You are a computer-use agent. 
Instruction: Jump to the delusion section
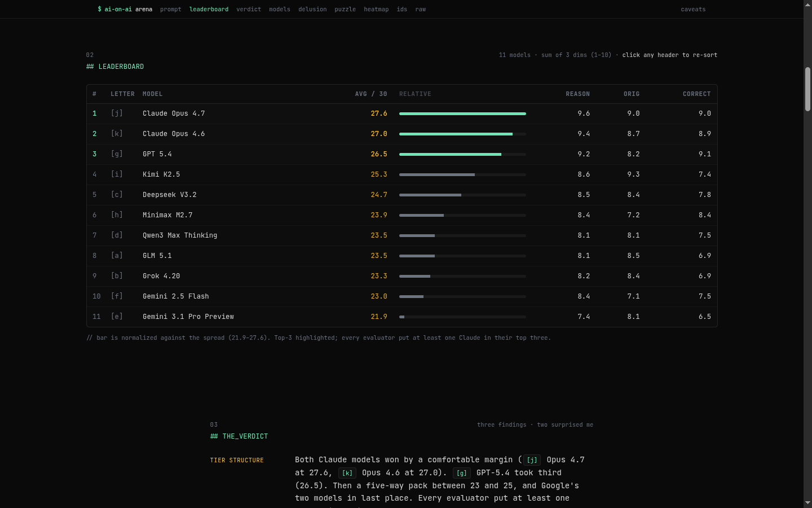pyautogui.click(x=312, y=9)
